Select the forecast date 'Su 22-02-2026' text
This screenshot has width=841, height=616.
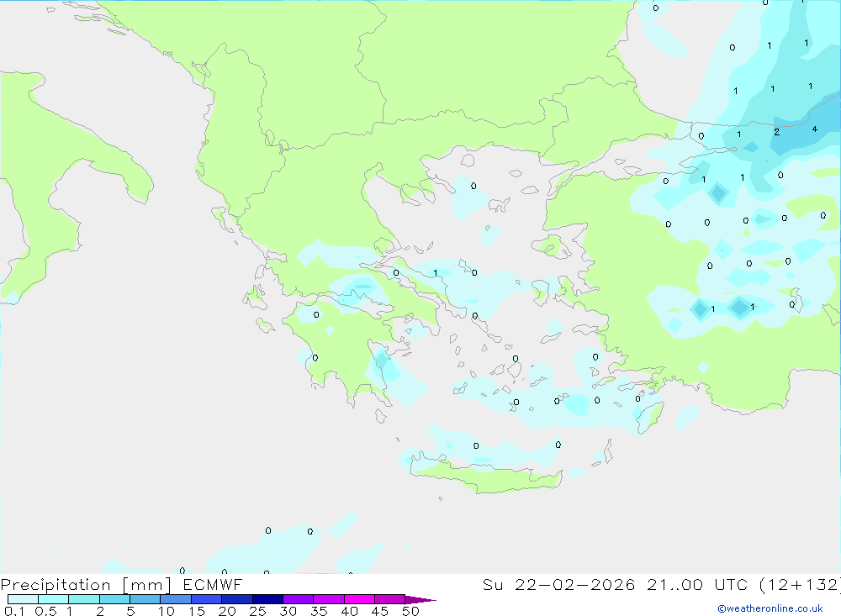click(559, 584)
